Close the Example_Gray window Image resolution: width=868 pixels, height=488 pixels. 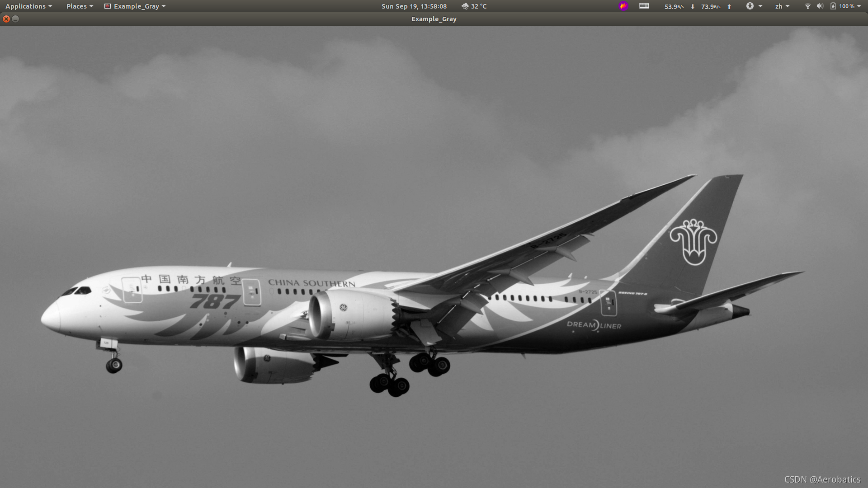click(x=6, y=19)
